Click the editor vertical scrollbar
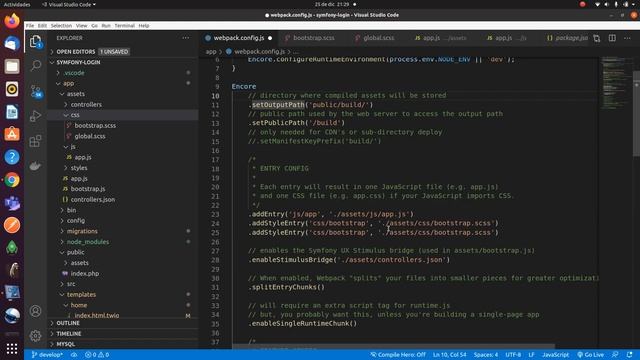 pyautogui.click(x=636, y=113)
